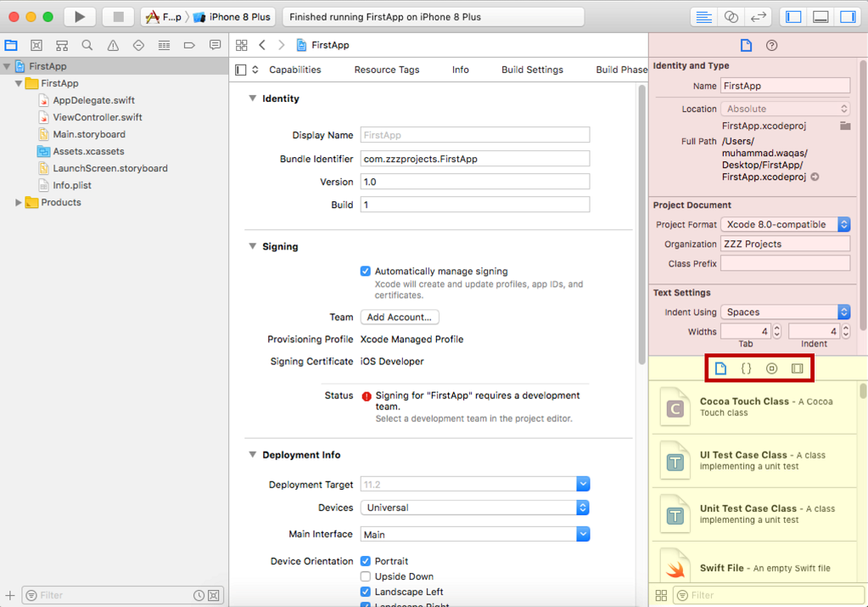
Task: Select iPhone 8 Plus run destination
Action: click(x=232, y=17)
